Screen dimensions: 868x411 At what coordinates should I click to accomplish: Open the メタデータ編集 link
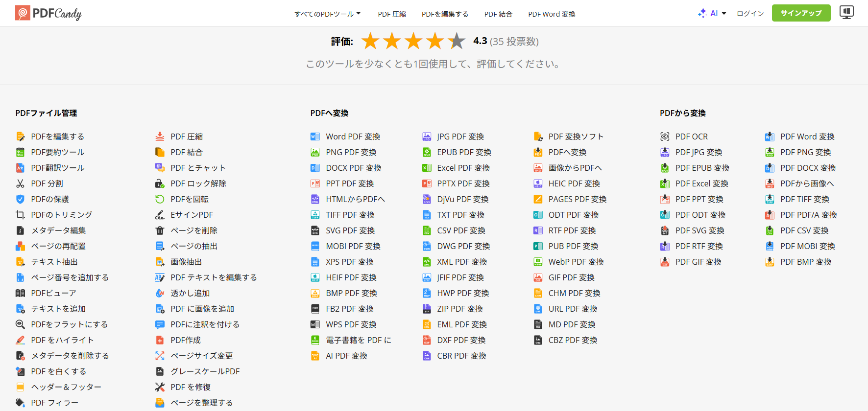point(59,230)
